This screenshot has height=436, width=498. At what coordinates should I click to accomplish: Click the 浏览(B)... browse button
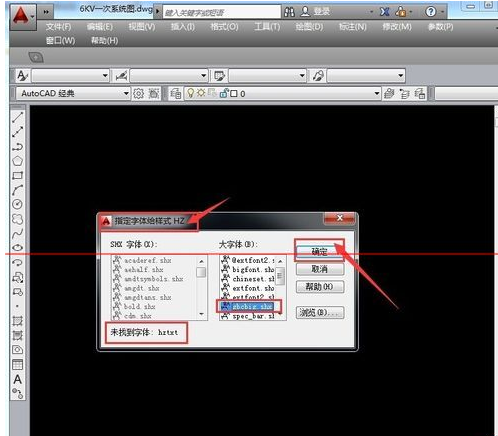pyautogui.click(x=320, y=313)
